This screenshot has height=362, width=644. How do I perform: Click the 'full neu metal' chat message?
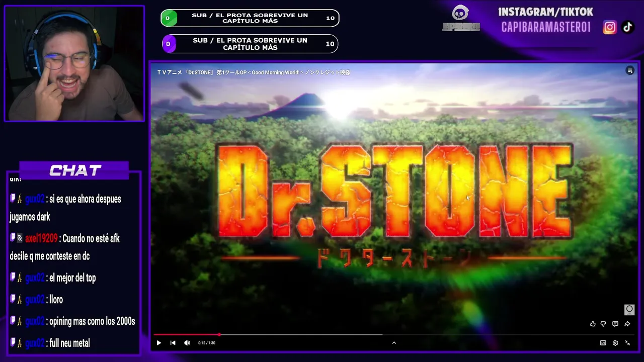(69, 343)
